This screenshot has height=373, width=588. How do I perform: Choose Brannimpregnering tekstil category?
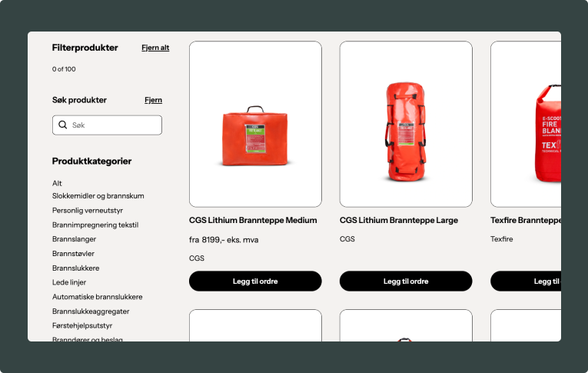(95, 225)
